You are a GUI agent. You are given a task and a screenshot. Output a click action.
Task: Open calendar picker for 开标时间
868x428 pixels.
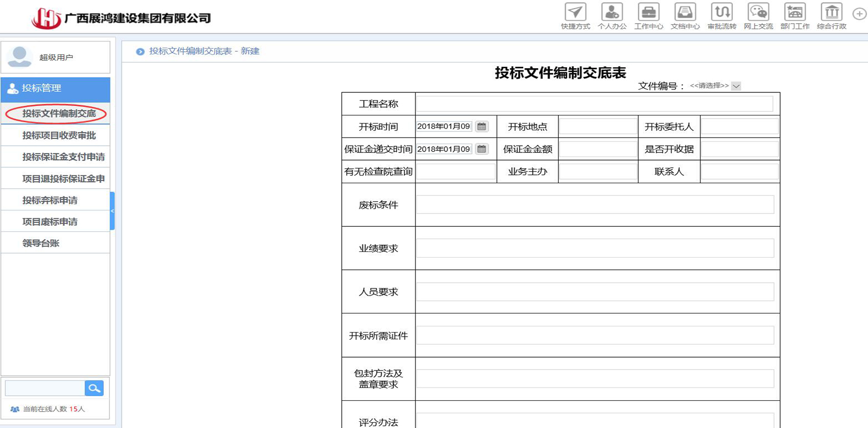(481, 126)
